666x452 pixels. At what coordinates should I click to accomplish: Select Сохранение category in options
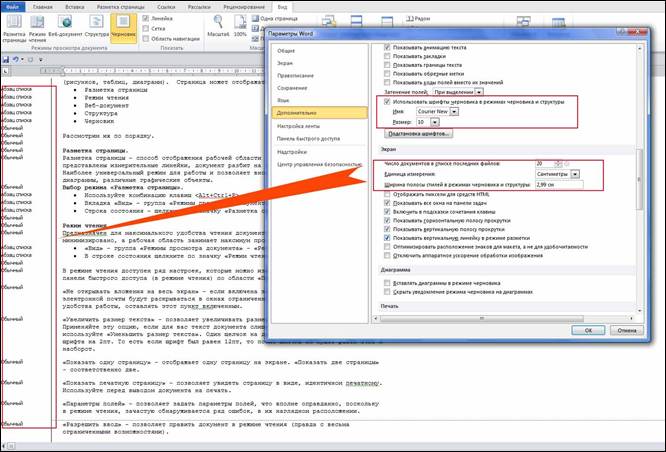(320, 88)
